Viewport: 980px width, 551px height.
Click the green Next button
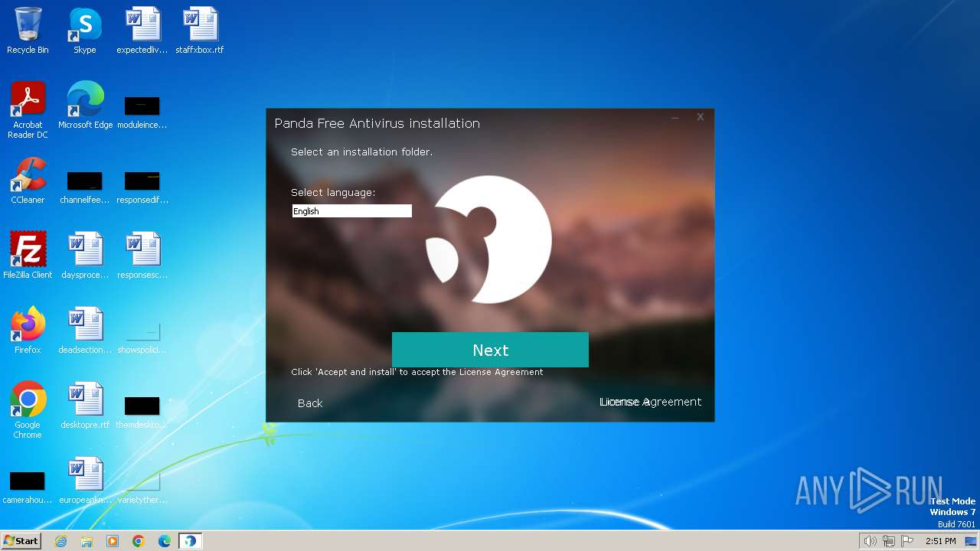point(490,350)
